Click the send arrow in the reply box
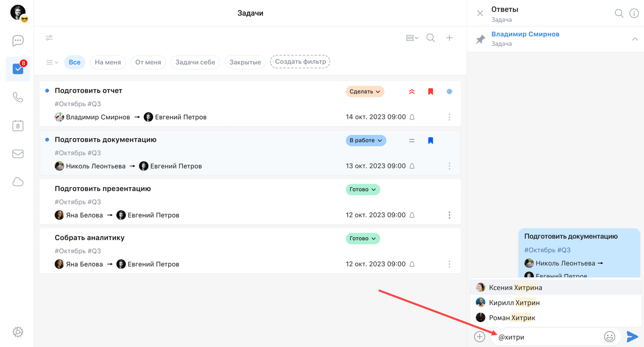Viewport: 644px width, 347px height. [632, 337]
